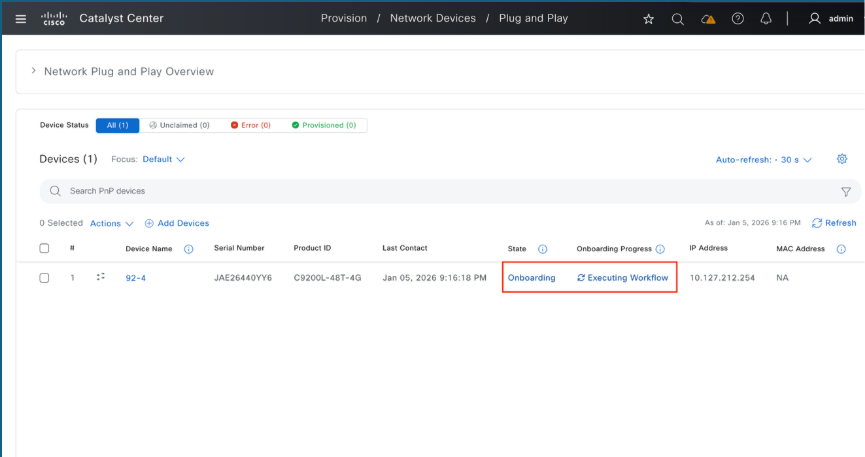Click the plus icon of Add Devices
This screenshot has width=865, height=457.
point(149,224)
